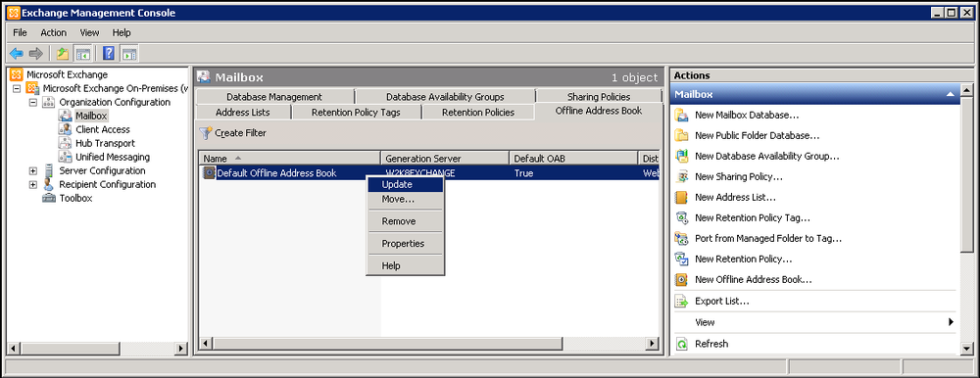Collapse the Mailbox actions section arrow

[x=950, y=95]
